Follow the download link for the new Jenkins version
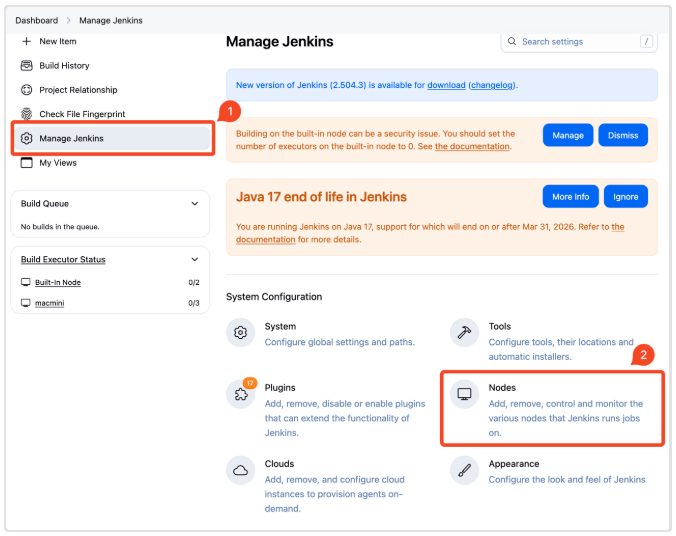The image size is (676, 536). (x=446, y=85)
